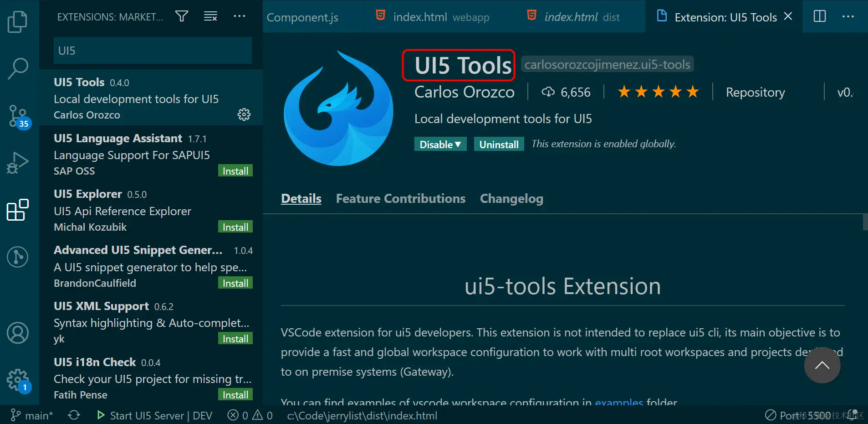Viewport: 868px width, 424px height.
Task: Open the Manage gear in activity bar
Action: [19, 381]
